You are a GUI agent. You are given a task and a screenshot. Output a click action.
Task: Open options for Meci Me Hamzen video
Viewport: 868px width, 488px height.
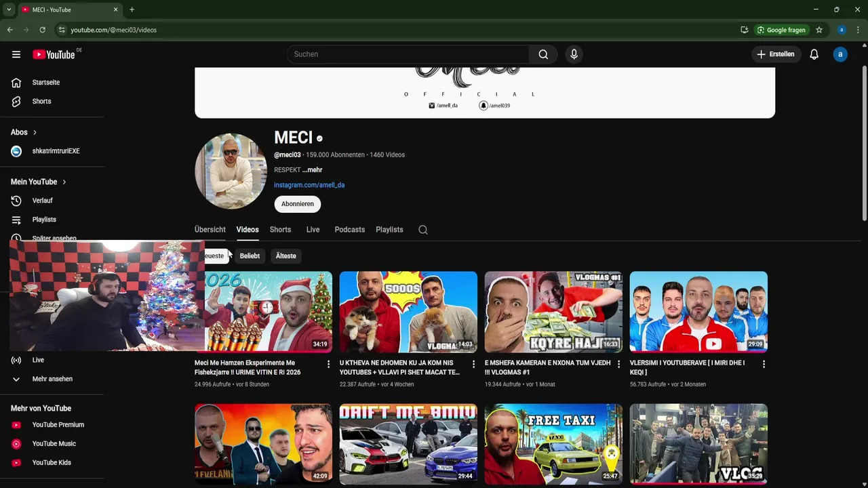(328, 365)
